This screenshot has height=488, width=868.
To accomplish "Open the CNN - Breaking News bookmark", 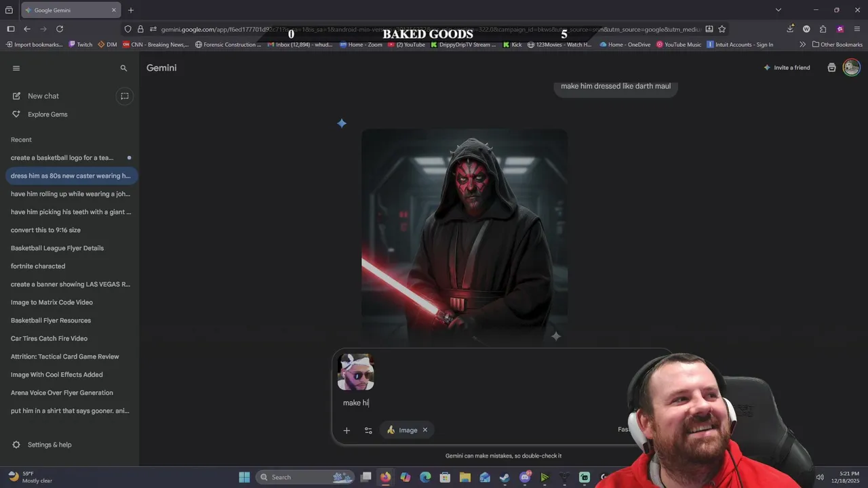I will click(155, 45).
